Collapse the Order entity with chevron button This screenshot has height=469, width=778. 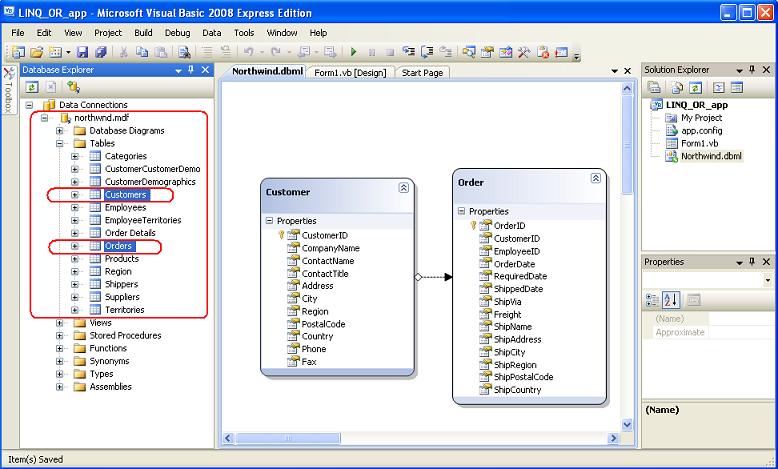click(596, 178)
